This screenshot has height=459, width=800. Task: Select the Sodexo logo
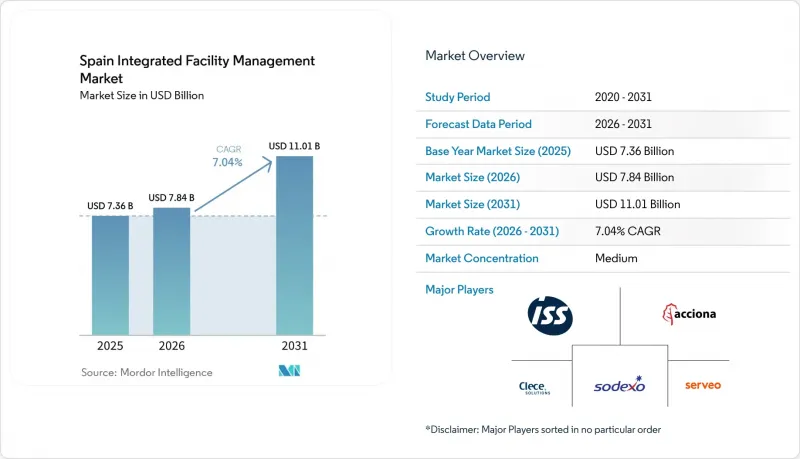pos(620,385)
